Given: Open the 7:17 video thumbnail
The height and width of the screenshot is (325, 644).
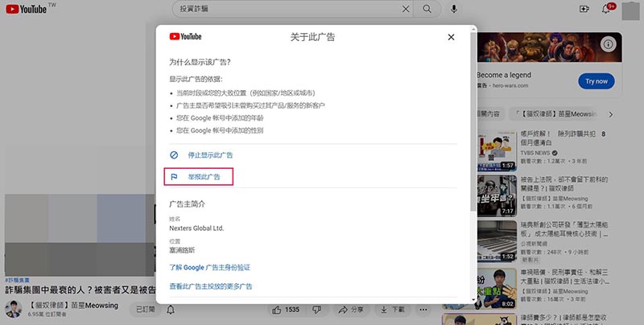Looking at the screenshot, I should pos(497,196).
